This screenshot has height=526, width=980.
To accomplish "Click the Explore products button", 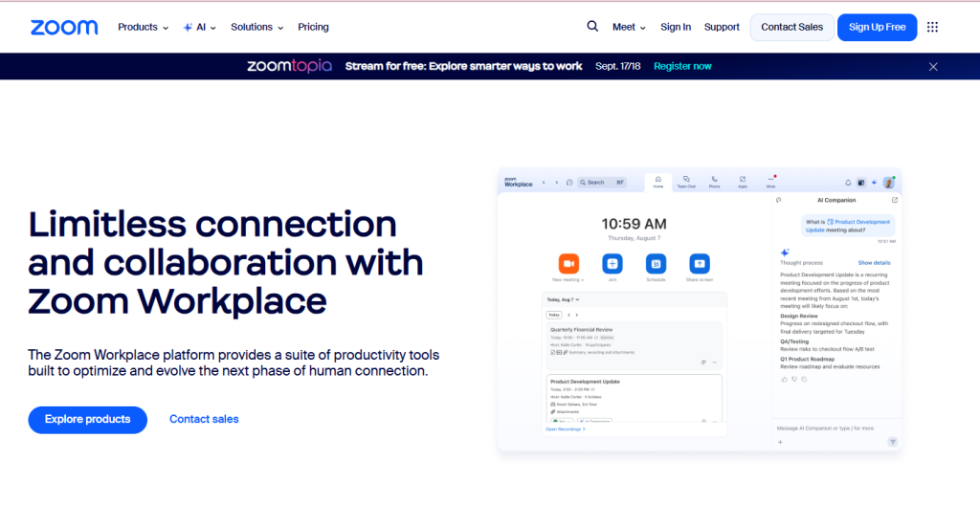I will coord(87,419).
